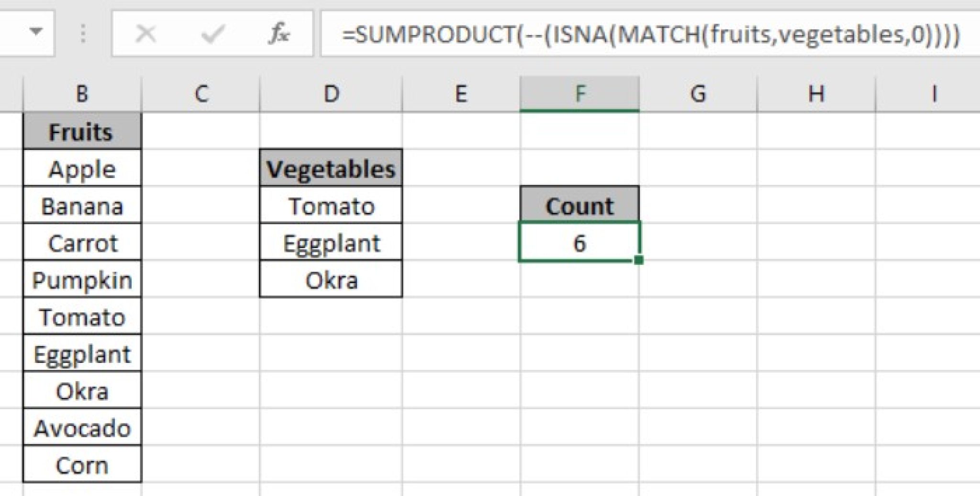Image resolution: width=980 pixels, height=496 pixels.
Task: Select column header D
Action: (x=331, y=94)
